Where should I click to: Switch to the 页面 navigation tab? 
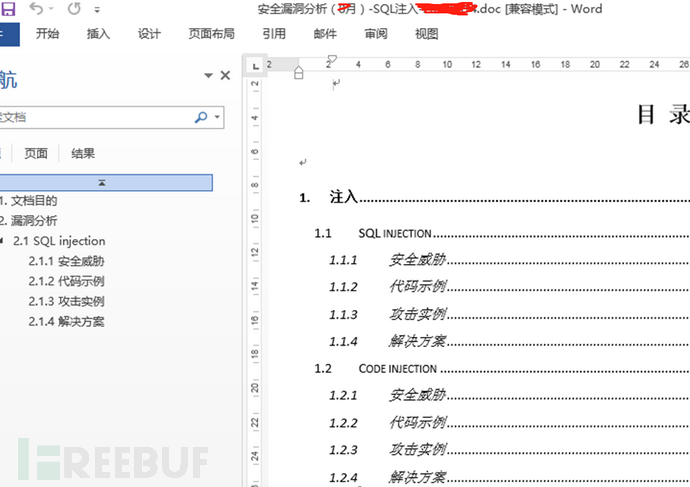[36, 154]
